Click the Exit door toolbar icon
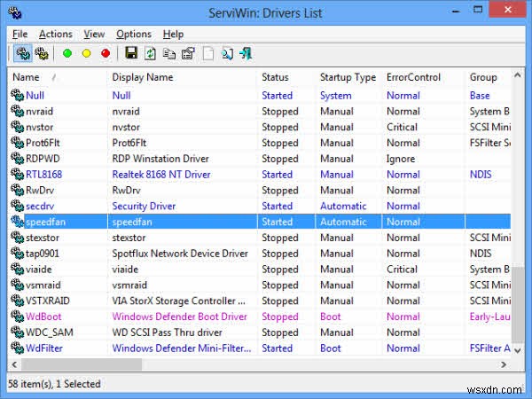532x399 pixels. pos(246,53)
